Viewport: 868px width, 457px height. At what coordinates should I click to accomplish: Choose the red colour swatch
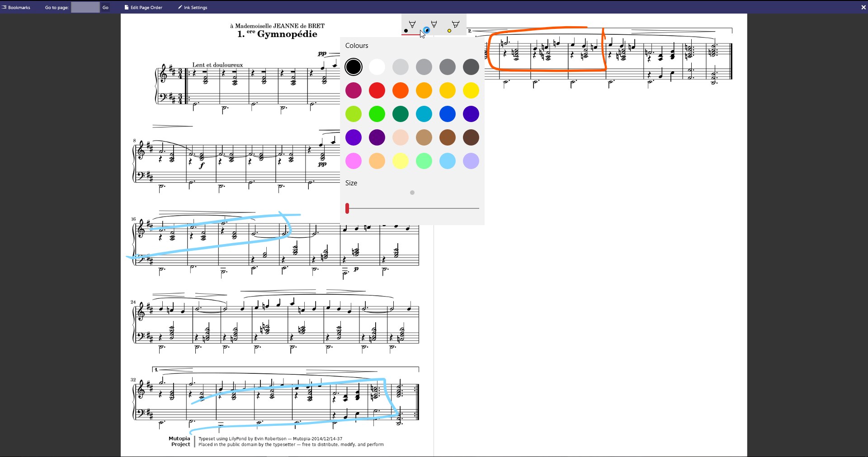[377, 90]
